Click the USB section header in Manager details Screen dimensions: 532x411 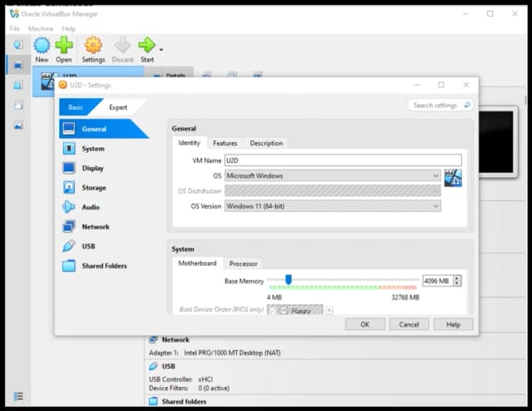pos(169,366)
